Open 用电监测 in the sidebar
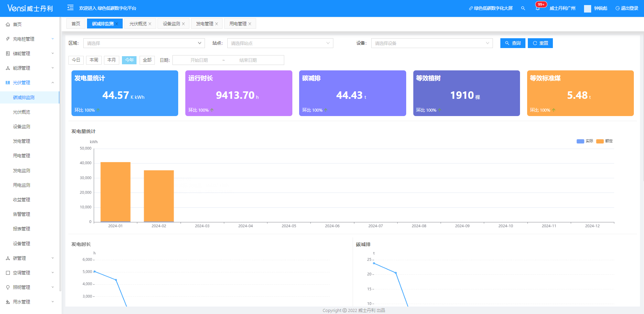644x314 pixels. [x=21, y=185]
